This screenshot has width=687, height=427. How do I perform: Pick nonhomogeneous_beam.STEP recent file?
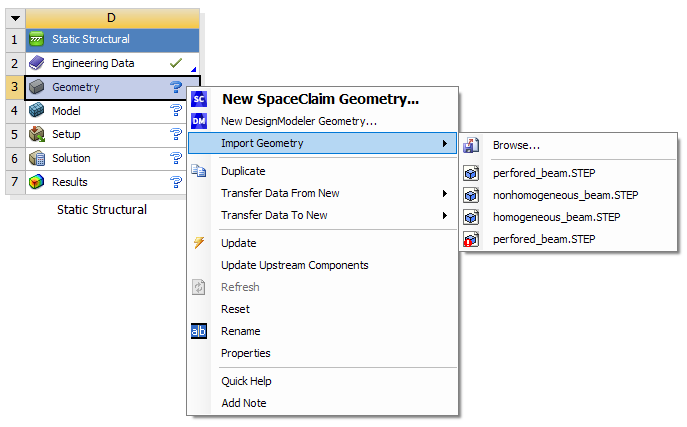pos(568,195)
